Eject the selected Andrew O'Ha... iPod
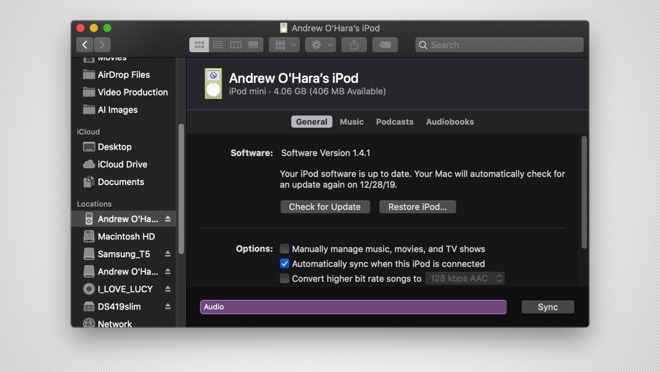The image size is (660, 372). pos(168,219)
